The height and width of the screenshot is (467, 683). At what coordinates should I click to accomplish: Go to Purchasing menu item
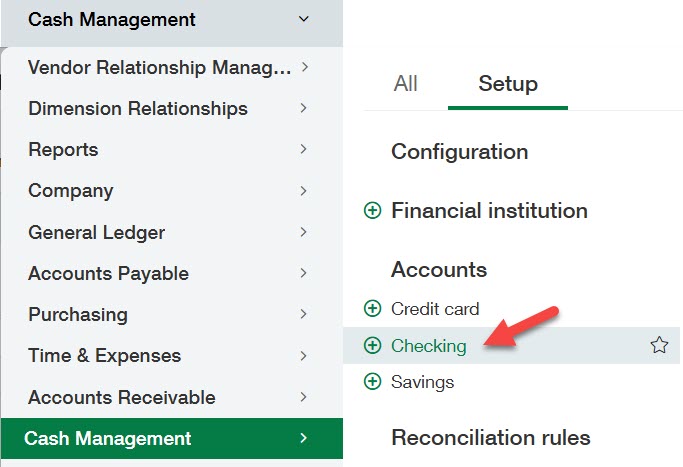pyautogui.click(x=78, y=315)
